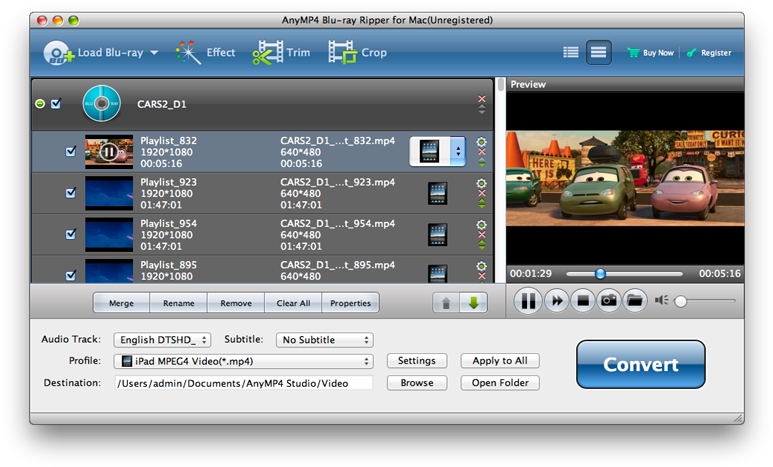Fast forward the preview
Screen dimensions: 773x467
557,301
